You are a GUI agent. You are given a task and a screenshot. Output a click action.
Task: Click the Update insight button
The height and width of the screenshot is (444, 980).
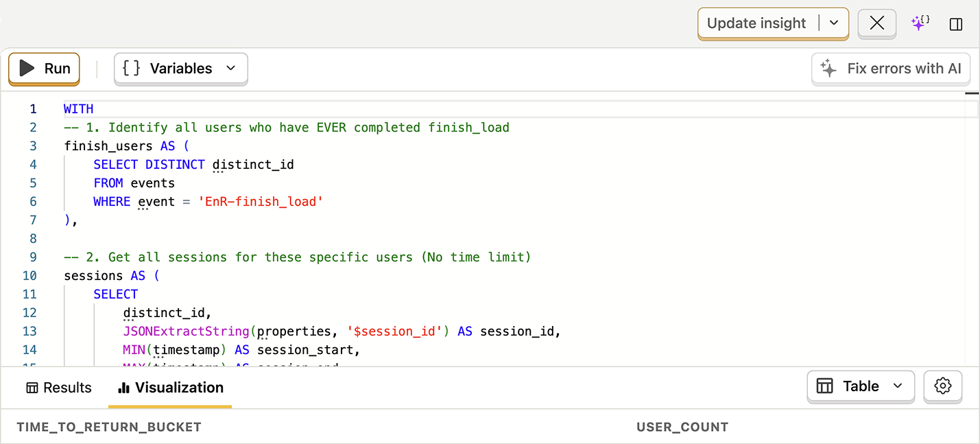756,23
